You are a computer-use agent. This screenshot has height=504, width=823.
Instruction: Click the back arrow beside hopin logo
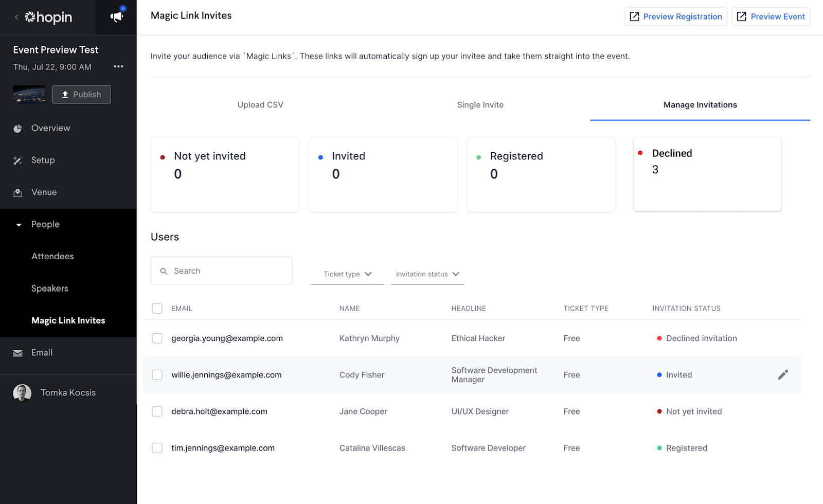tap(16, 17)
